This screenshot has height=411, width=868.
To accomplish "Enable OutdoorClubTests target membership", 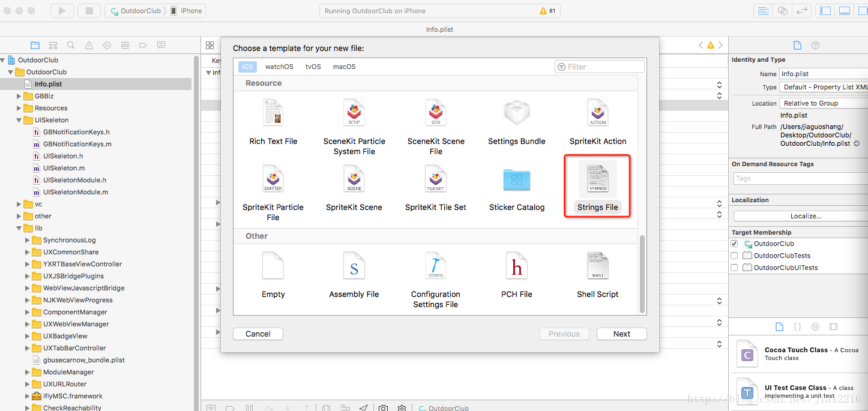I will point(734,256).
